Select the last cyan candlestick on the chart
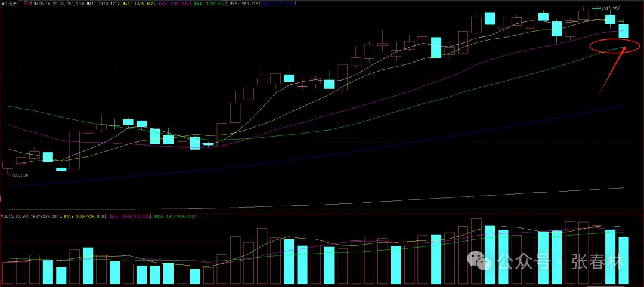644x287 pixels. coord(624,31)
